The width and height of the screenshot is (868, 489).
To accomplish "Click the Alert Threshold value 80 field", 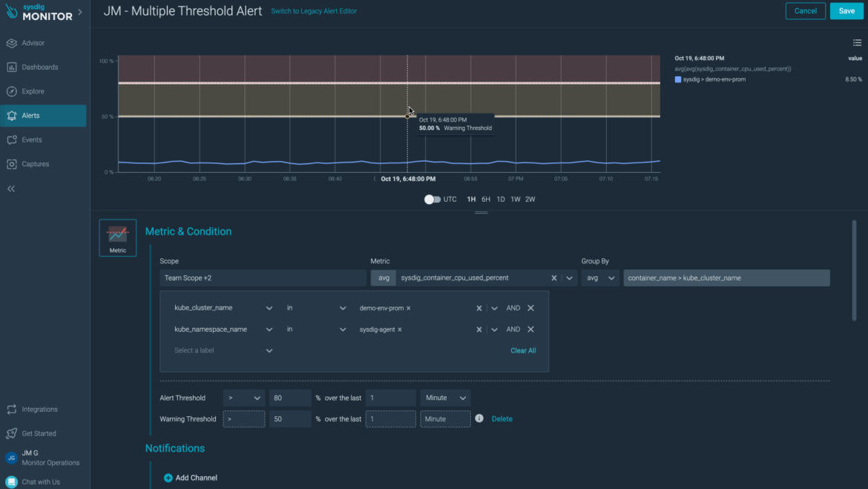I will click(x=290, y=398).
